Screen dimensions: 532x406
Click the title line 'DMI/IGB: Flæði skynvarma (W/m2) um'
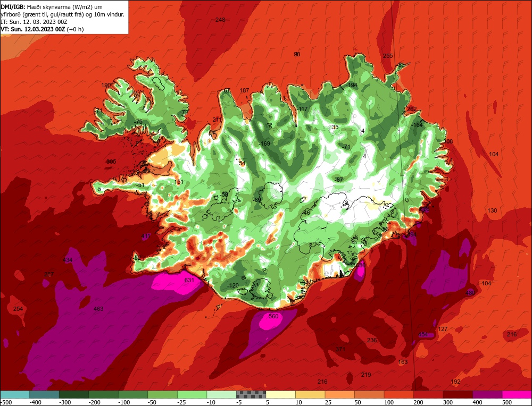[52, 7]
